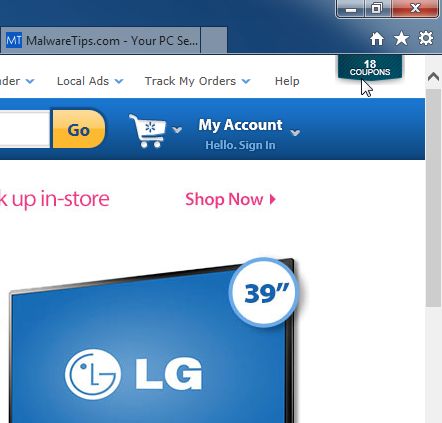This screenshot has height=423, width=442.
Task: Click the 39-inch size badge
Action: 263,292
